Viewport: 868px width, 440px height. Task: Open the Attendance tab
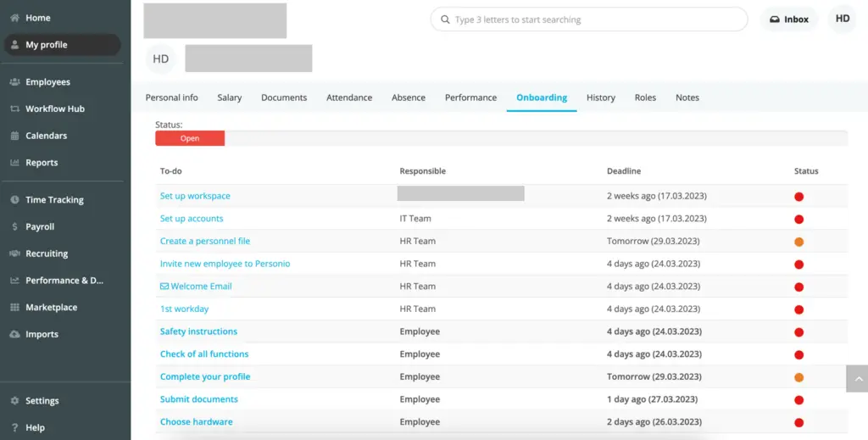click(x=349, y=97)
